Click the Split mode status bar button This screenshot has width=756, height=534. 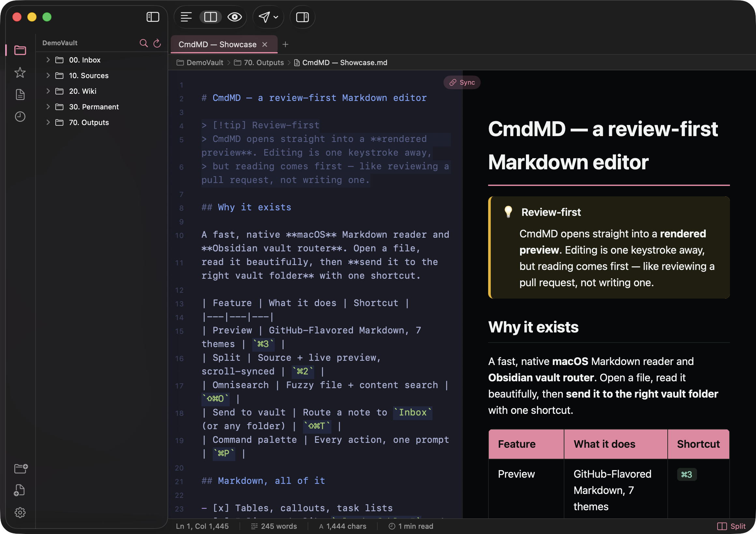pyautogui.click(x=731, y=526)
